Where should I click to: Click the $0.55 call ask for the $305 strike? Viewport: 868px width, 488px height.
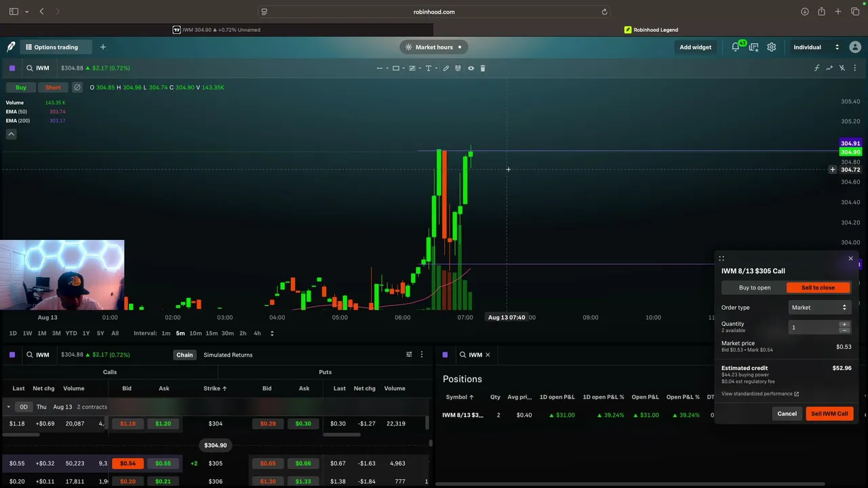click(163, 464)
